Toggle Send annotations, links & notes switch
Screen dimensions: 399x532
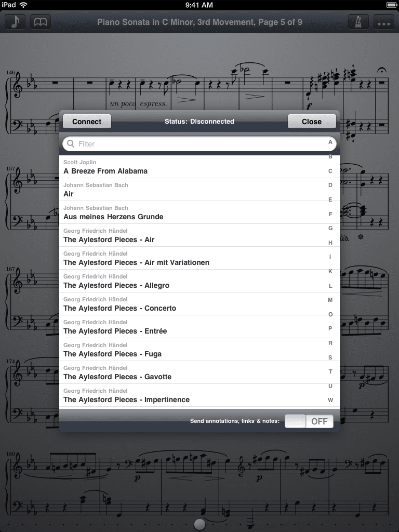[309, 421]
